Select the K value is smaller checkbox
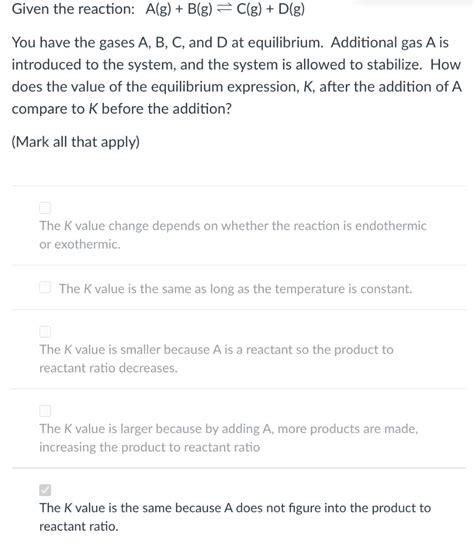Screen dimensions: 474x544 45,332
